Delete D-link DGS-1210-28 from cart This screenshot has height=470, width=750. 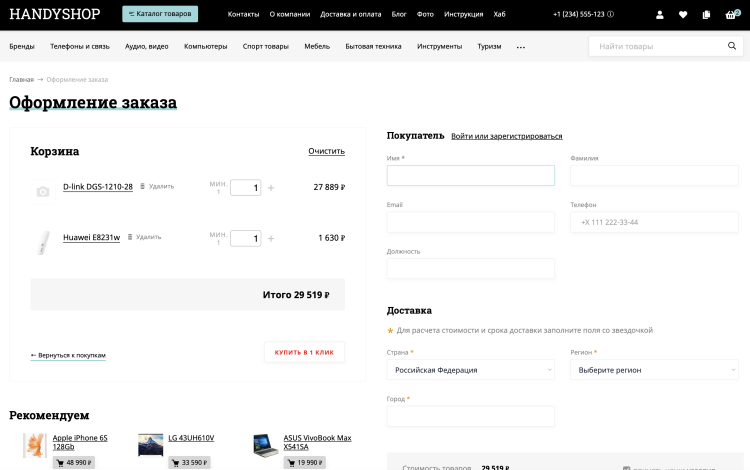point(157,186)
